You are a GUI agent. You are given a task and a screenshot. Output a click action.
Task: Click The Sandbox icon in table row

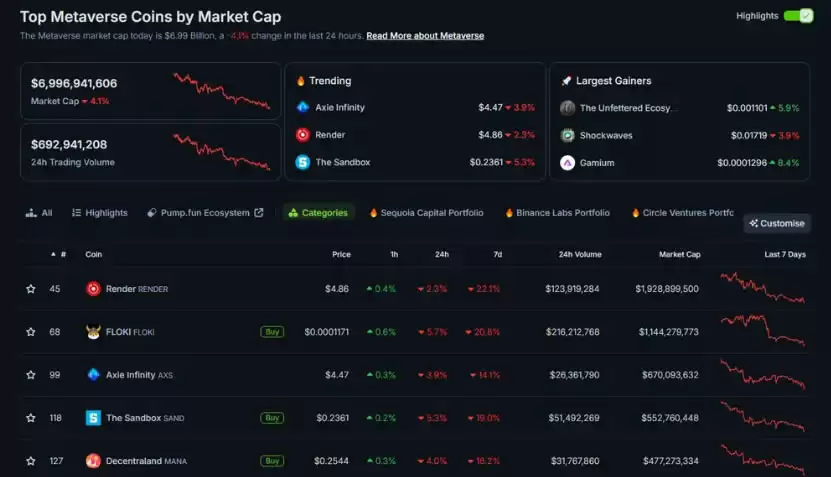[93, 418]
